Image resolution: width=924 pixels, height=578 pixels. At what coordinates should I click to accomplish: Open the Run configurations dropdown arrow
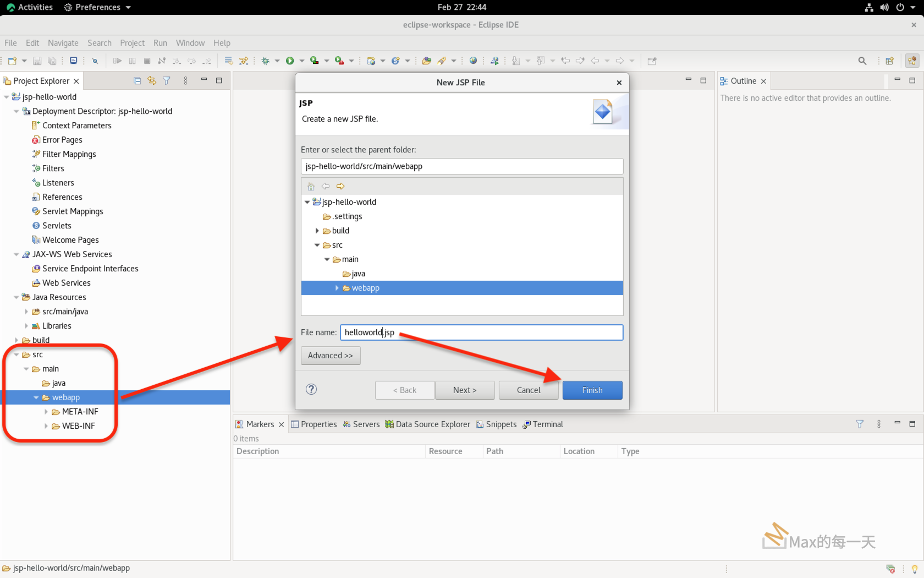[302, 61]
